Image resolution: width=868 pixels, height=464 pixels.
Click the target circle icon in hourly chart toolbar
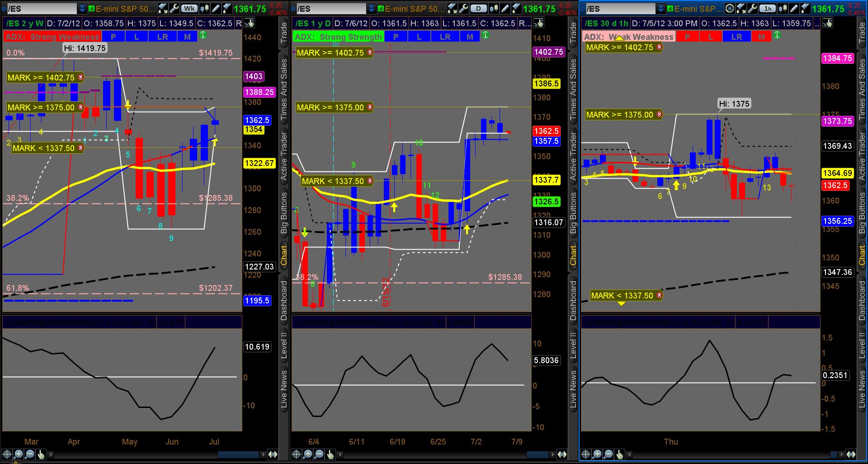click(730, 9)
